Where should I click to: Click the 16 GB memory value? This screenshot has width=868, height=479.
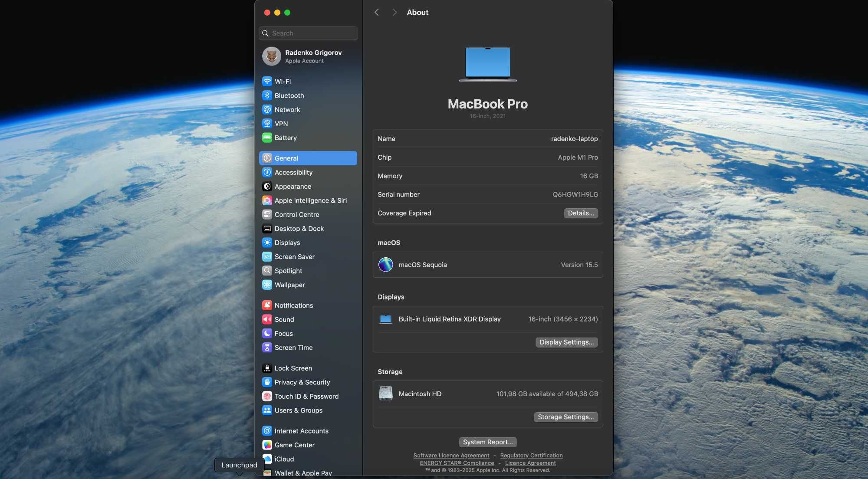coord(589,176)
